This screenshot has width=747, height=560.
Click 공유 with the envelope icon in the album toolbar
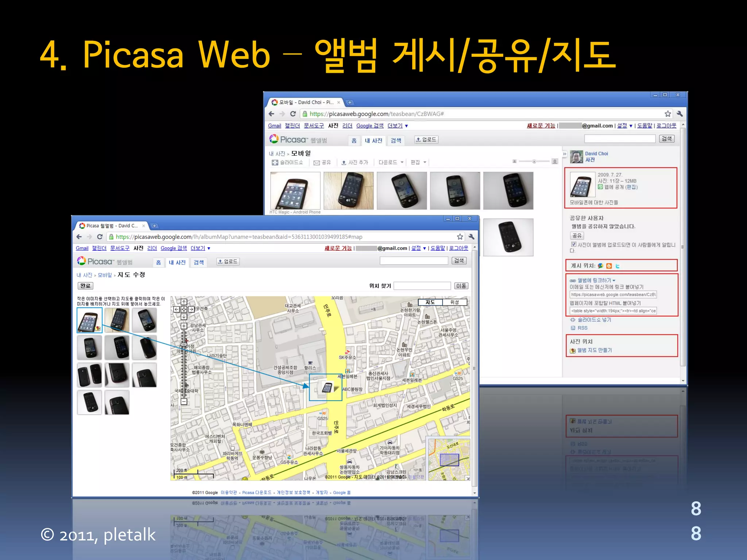(322, 162)
